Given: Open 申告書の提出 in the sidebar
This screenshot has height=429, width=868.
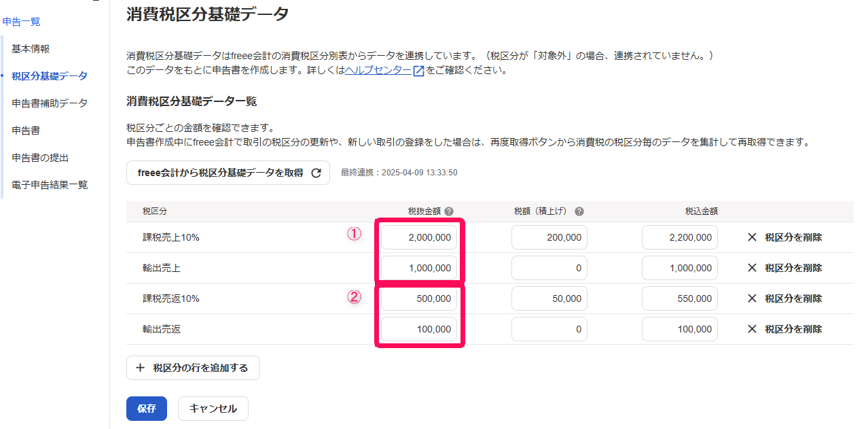Looking at the screenshot, I should 40,158.
